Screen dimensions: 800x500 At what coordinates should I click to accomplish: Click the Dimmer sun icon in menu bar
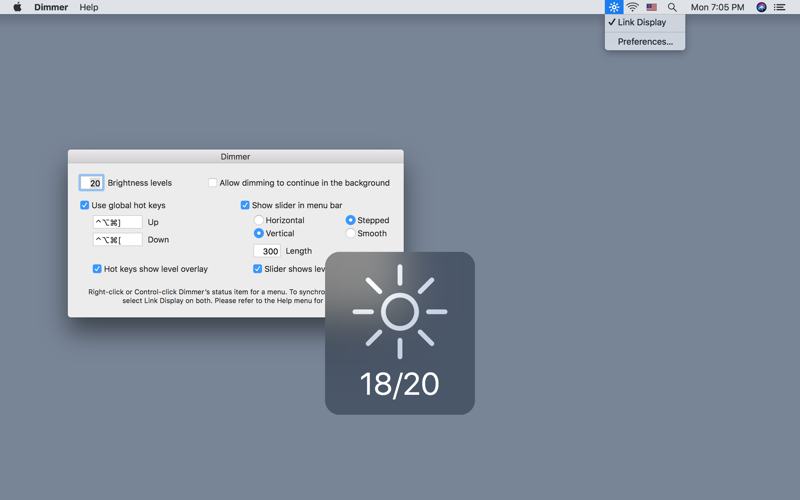[x=614, y=7]
